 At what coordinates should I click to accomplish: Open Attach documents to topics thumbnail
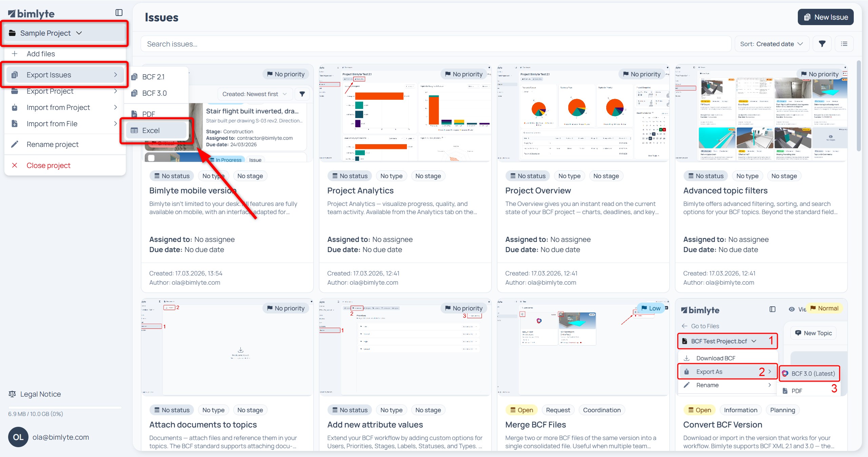click(227, 347)
